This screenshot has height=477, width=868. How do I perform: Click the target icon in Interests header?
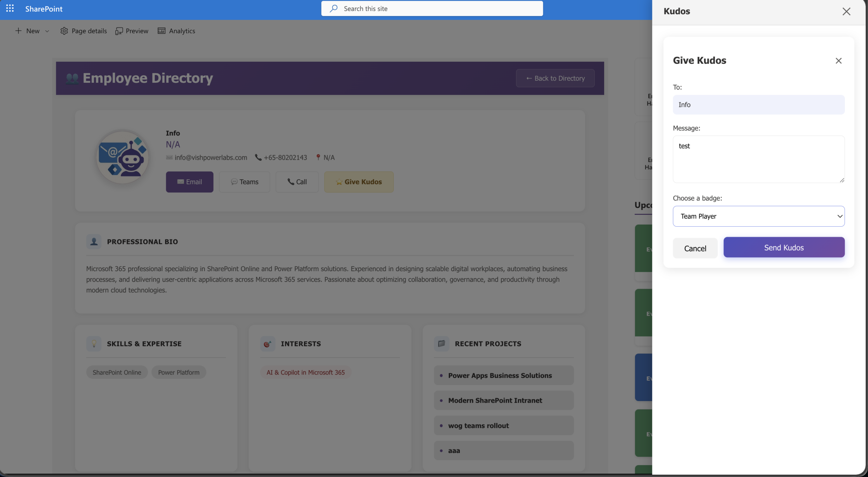click(x=268, y=343)
